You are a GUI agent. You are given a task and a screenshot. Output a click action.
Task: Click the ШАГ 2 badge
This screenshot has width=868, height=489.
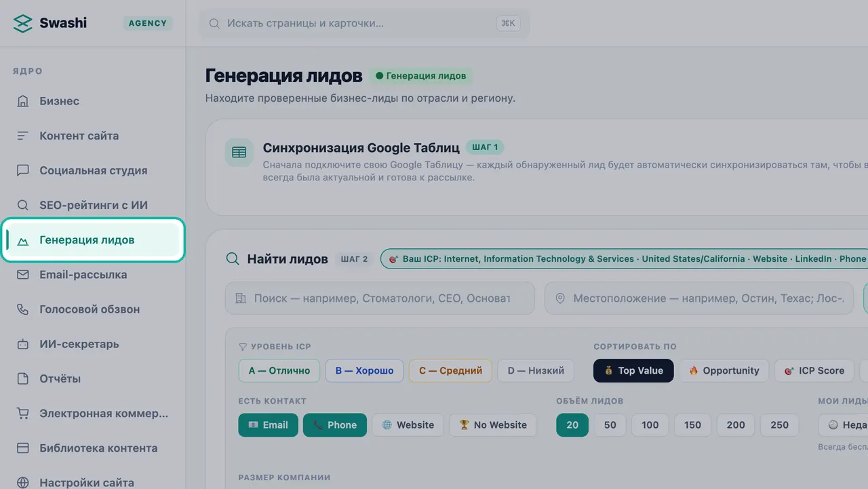click(x=354, y=259)
